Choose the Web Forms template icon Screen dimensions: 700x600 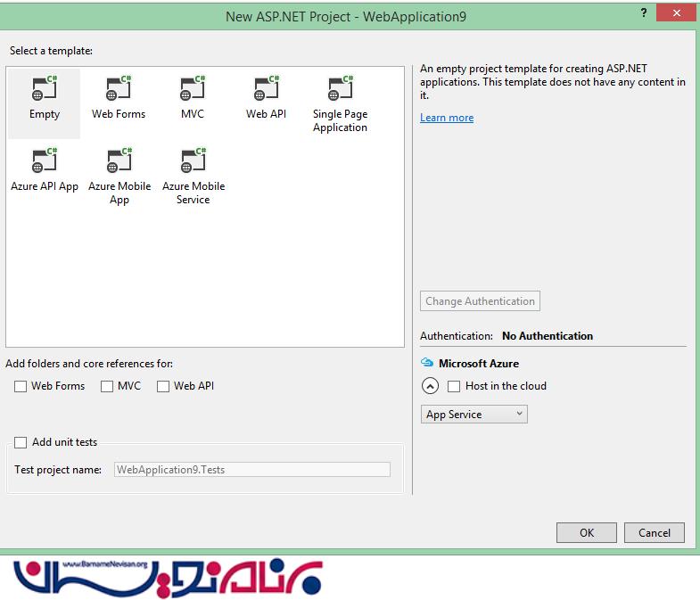pos(119,88)
